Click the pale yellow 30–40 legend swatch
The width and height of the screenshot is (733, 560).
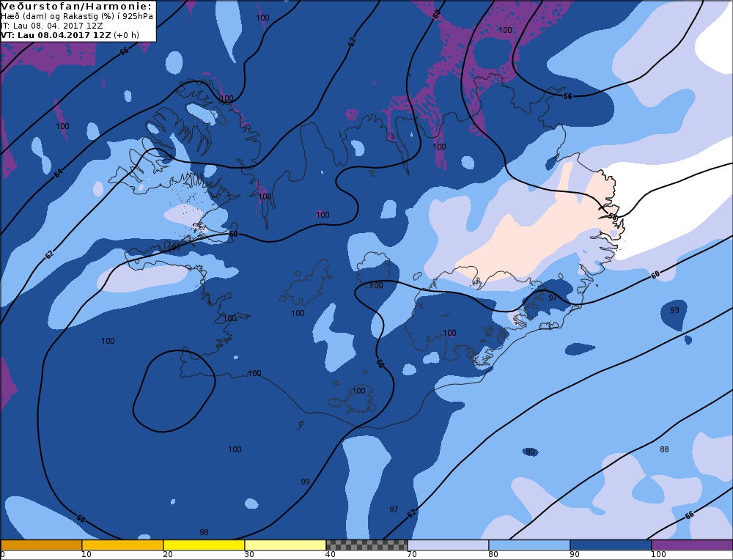click(285, 545)
